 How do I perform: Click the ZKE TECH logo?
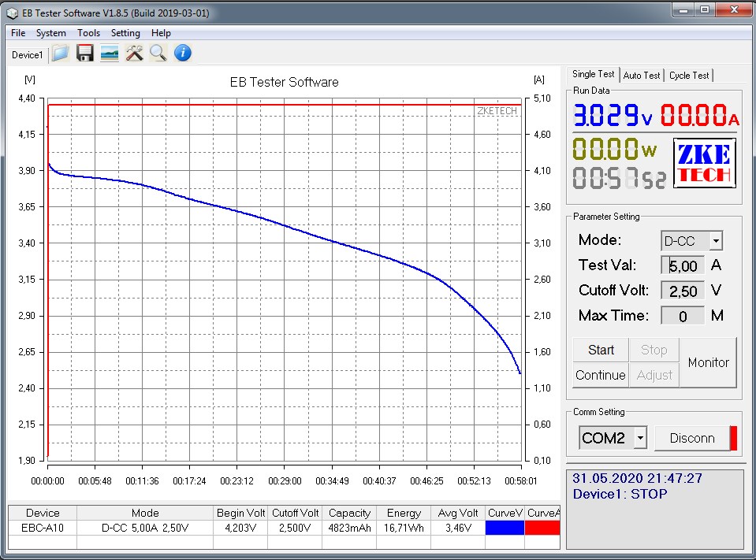(705, 163)
